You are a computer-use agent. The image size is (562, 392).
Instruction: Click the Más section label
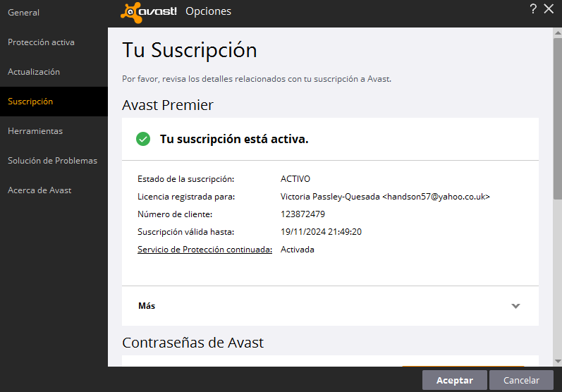[x=147, y=306]
